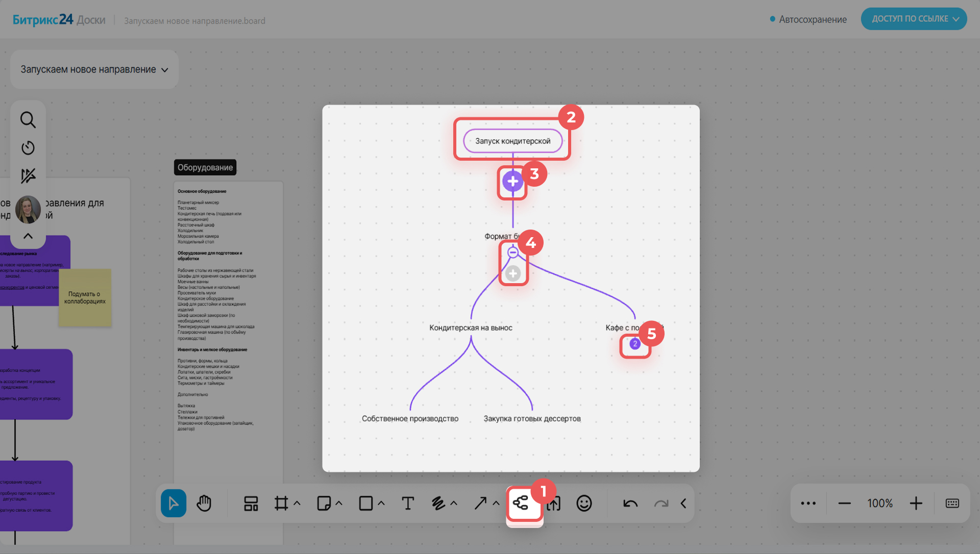The width and height of the screenshot is (980, 554).
Task: Click the undo arrow
Action: [630, 503]
